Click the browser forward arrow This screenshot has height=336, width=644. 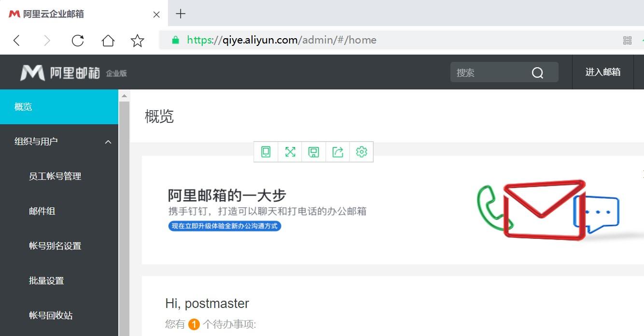(47, 41)
